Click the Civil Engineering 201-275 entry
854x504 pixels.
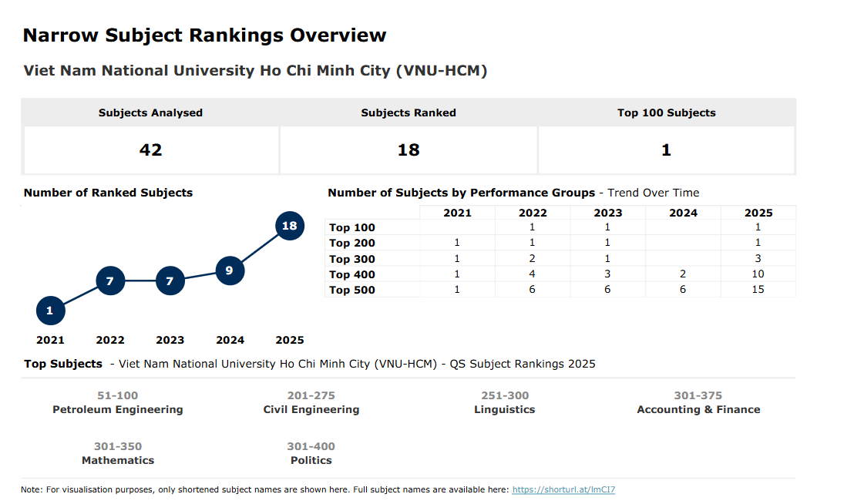tap(311, 402)
